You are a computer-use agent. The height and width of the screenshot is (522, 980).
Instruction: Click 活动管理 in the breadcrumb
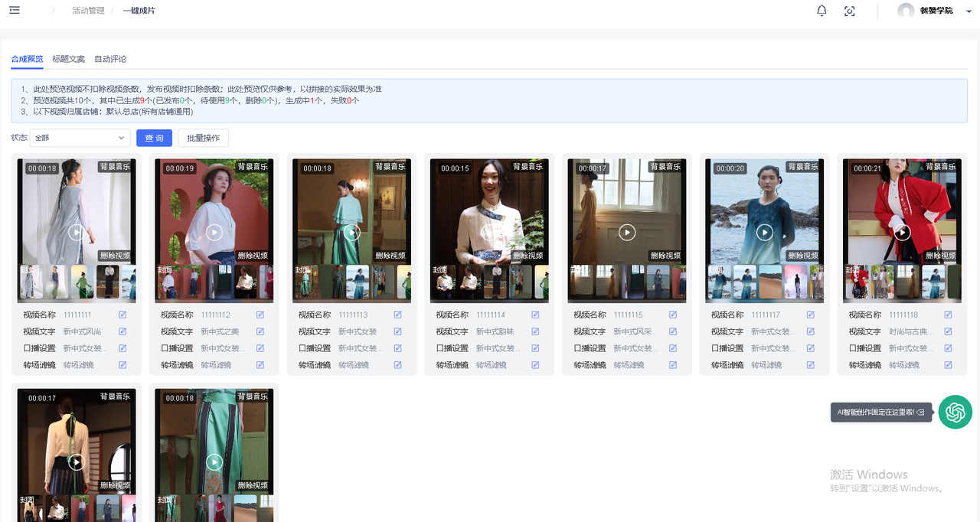pos(88,11)
